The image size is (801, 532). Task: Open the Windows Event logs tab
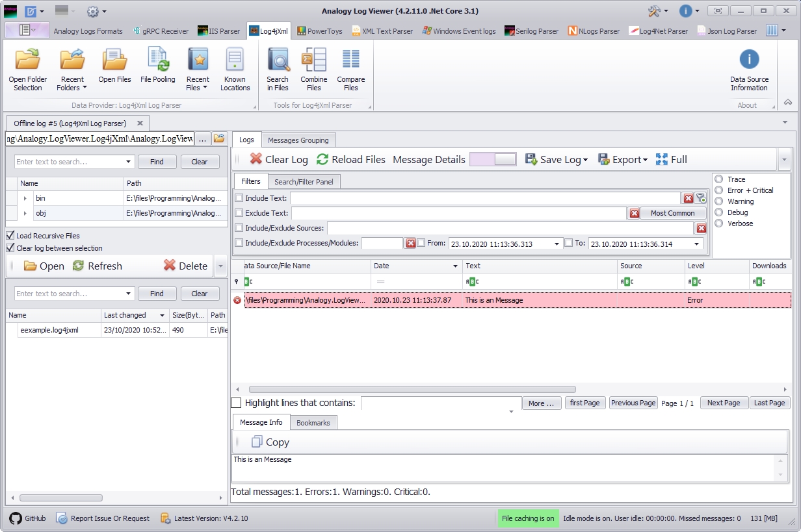point(458,31)
